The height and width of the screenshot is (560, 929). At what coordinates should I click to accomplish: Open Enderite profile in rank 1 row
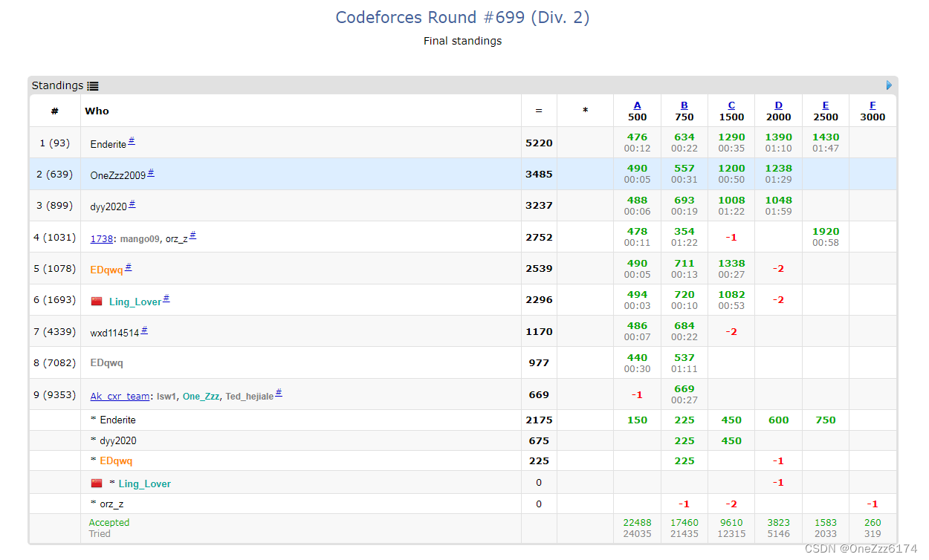coord(109,144)
